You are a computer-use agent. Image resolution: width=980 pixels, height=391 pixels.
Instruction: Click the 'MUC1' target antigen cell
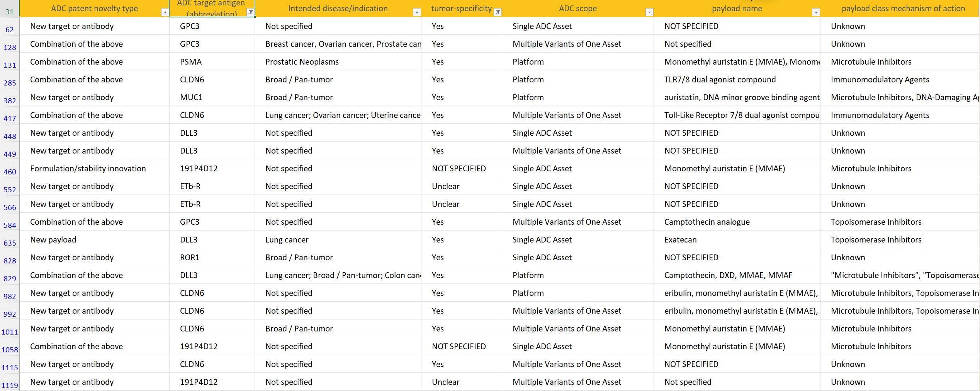(212, 97)
